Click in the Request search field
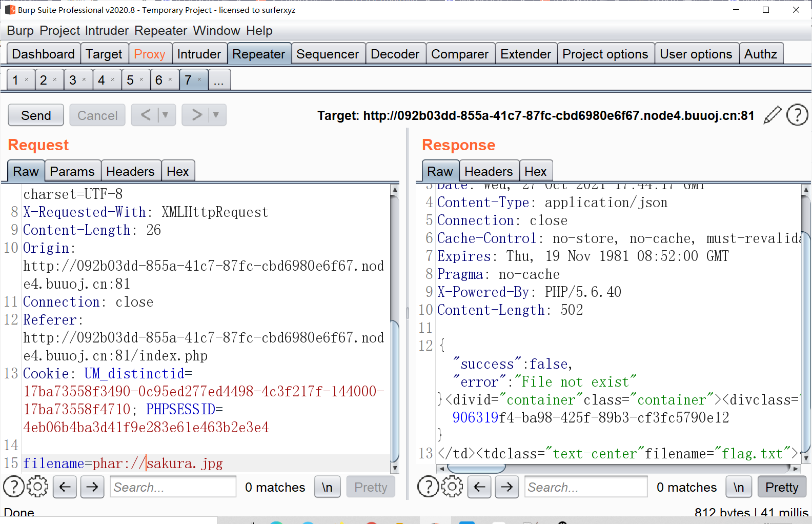The image size is (812, 524). pos(173,487)
